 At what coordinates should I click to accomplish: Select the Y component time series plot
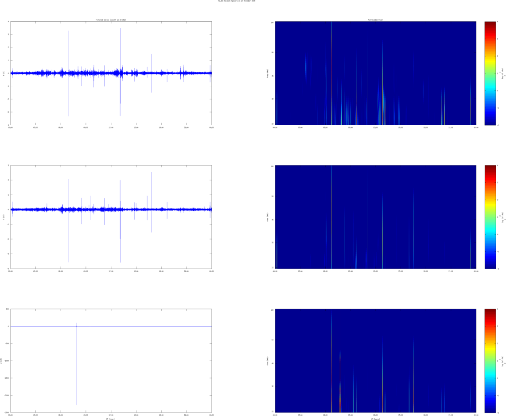tap(111, 217)
